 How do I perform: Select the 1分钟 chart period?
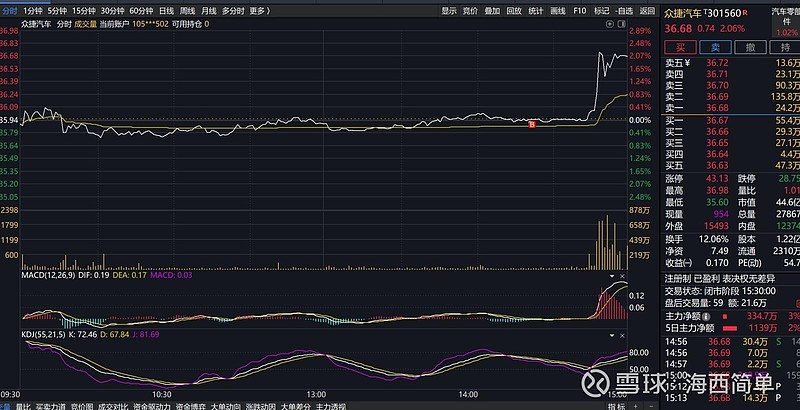point(33,11)
